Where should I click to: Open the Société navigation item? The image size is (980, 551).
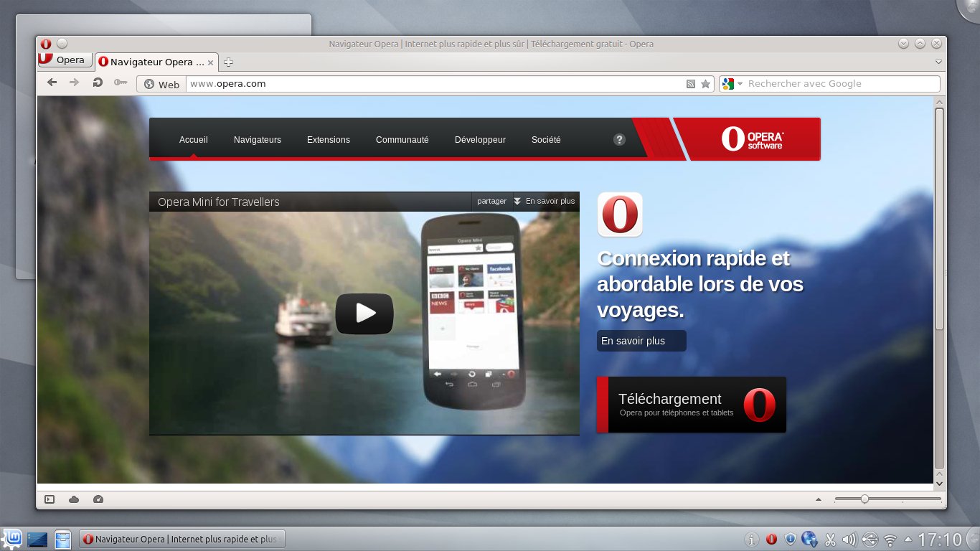pos(546,140)
